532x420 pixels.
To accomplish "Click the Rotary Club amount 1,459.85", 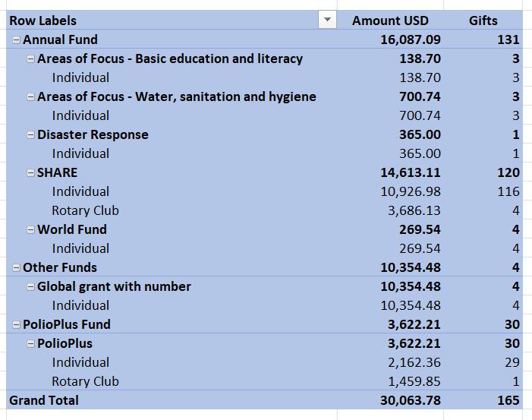I will 414,381.
